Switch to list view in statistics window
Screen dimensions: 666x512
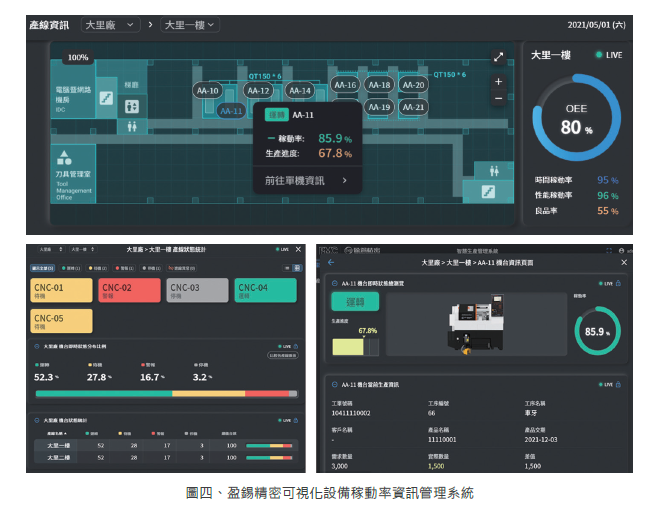(287, 268)
